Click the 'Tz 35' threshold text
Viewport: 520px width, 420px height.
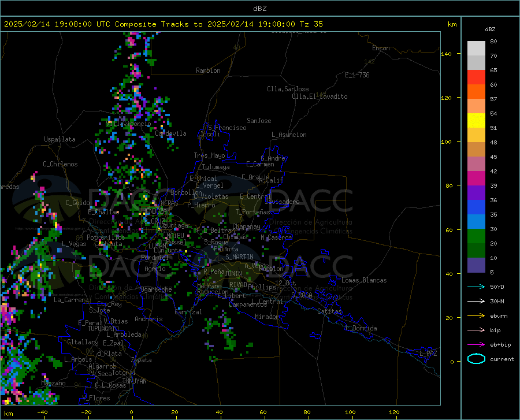coord(311,24)
